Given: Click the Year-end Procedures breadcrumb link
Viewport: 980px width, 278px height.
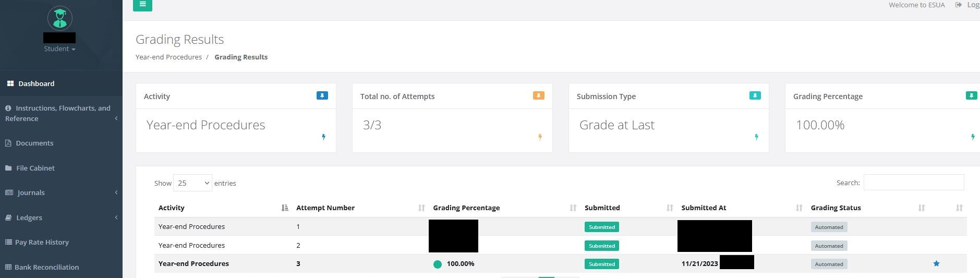Looking at the screenshot, I should (168, 57).
